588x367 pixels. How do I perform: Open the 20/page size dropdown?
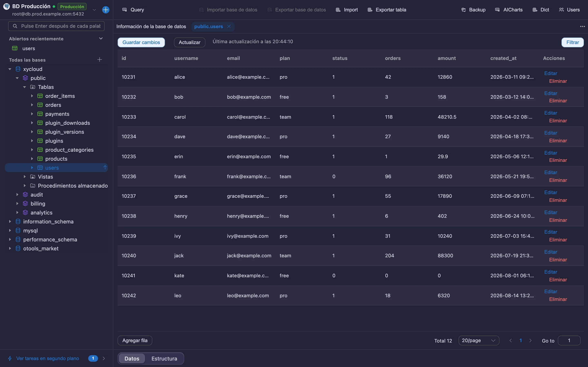[x=479, y=340]
